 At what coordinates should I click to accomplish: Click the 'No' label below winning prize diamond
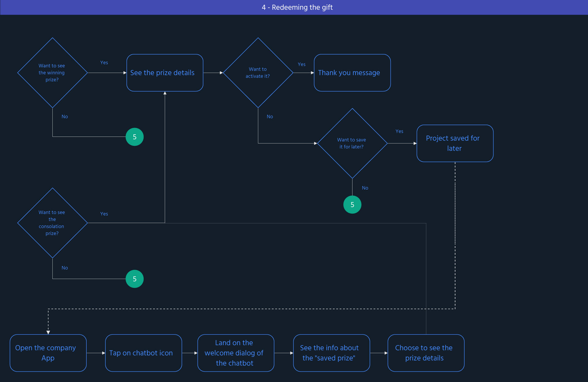[65, 117]
